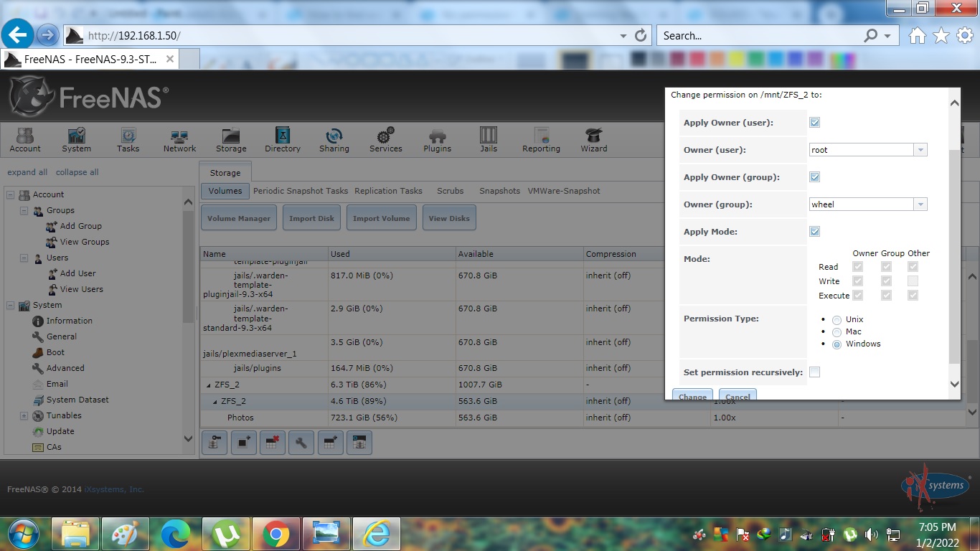Screen dimensions: 980x551
Task: Click the browser forward arrow
Action: coord(47,34)
